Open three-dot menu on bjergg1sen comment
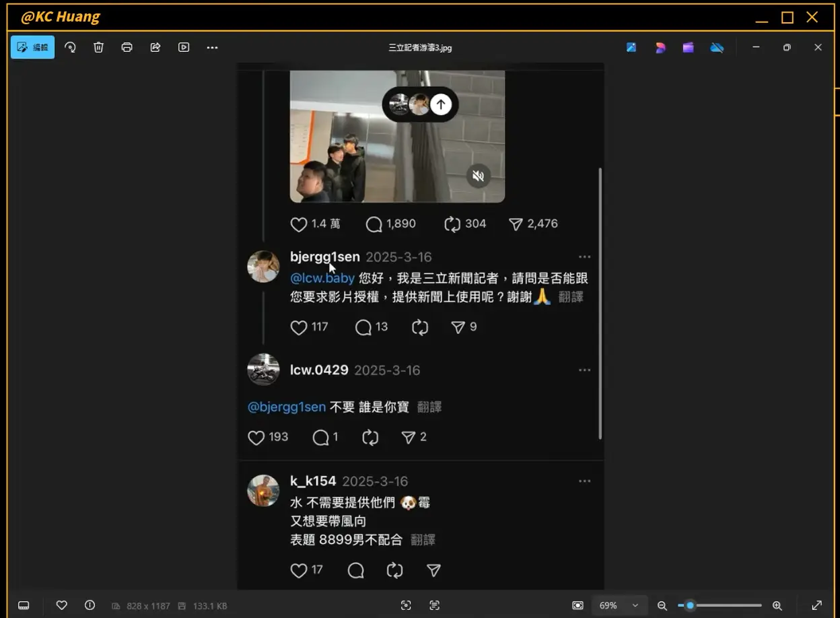Image resolution: width=840 pixels, height=618 pixels. pos(584,256)
